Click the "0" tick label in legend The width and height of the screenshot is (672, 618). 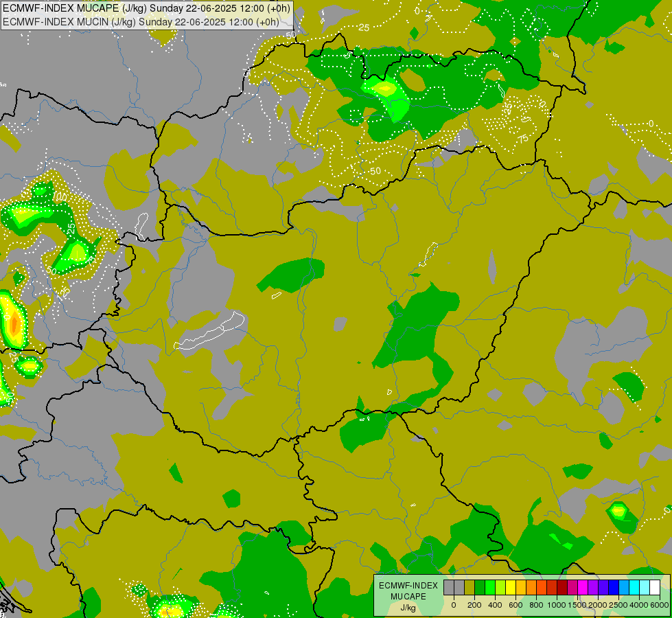tap(454, 605)
